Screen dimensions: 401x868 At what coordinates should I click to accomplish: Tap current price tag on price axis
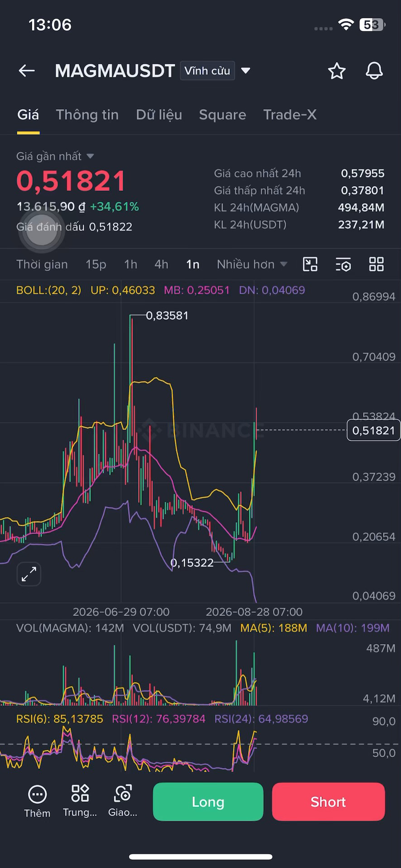(x=373, y=430)
